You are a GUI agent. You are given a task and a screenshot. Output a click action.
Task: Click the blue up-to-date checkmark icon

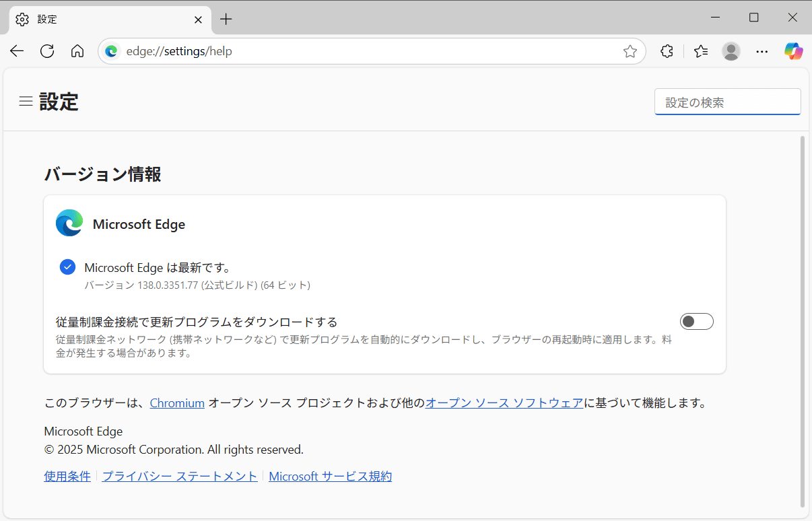(x=67, y=267)
